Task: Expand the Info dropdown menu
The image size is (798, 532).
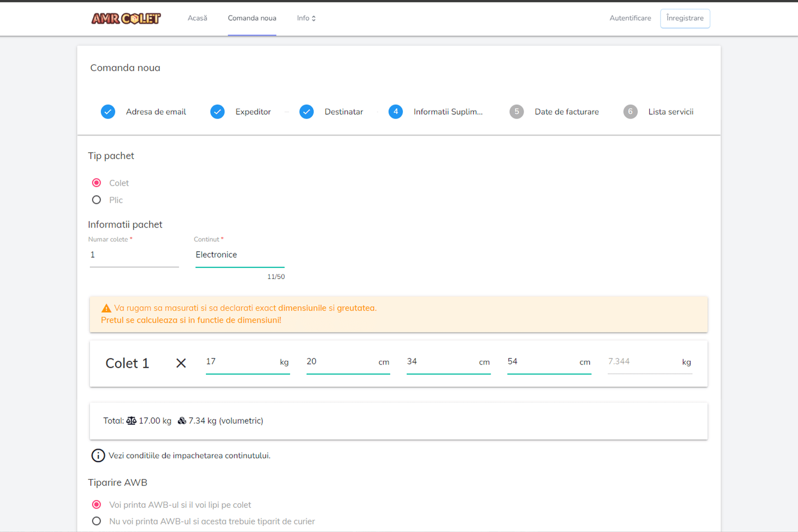Action: (x=306, y=18)
